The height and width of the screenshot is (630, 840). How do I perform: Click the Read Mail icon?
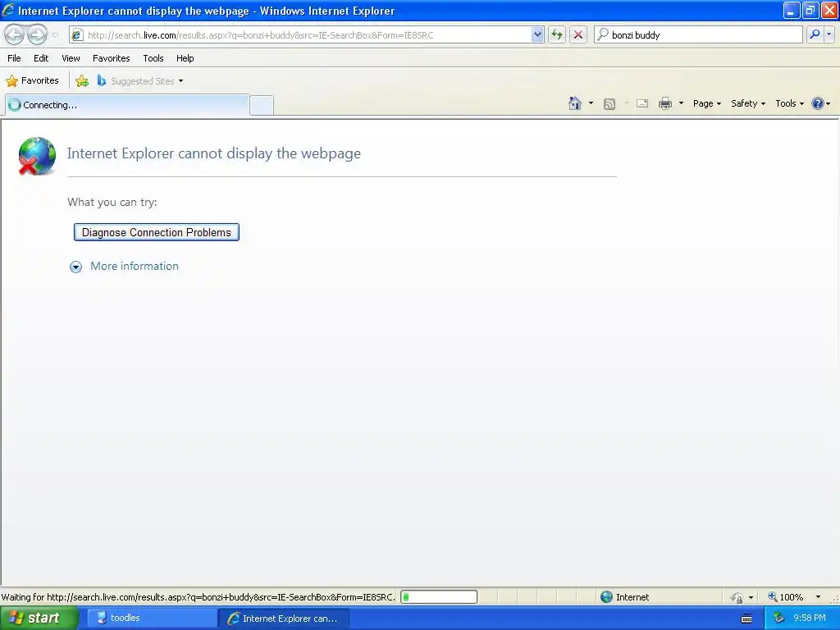(642, 103)
